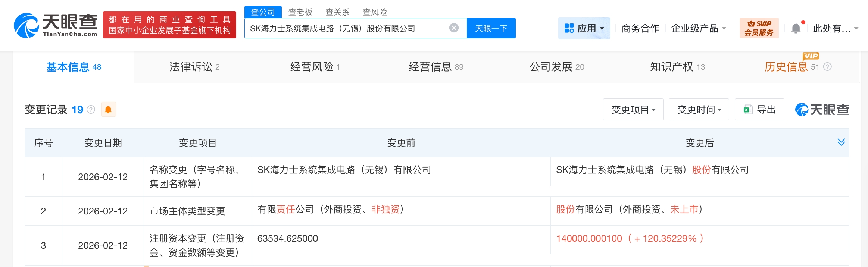Screen dimensions: 868x267
Task: Click the 天眼查 watermark logo in table header
Action: tap(822, 110)
